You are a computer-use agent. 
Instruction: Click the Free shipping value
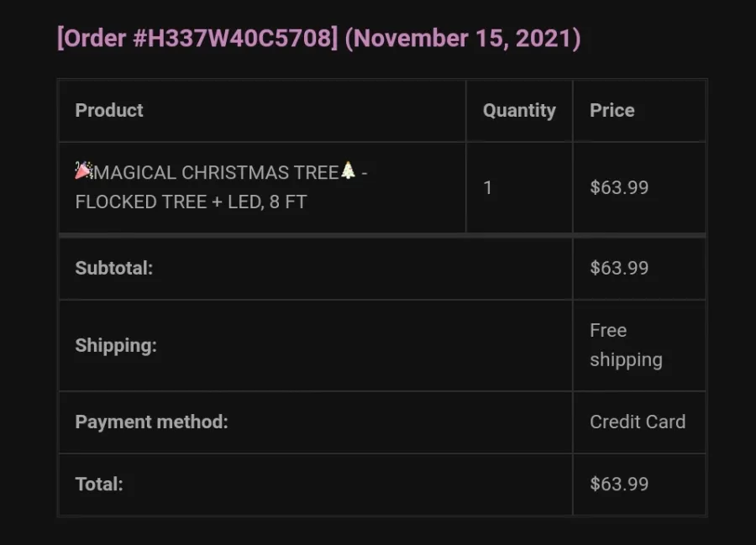(x=626, y=345)
